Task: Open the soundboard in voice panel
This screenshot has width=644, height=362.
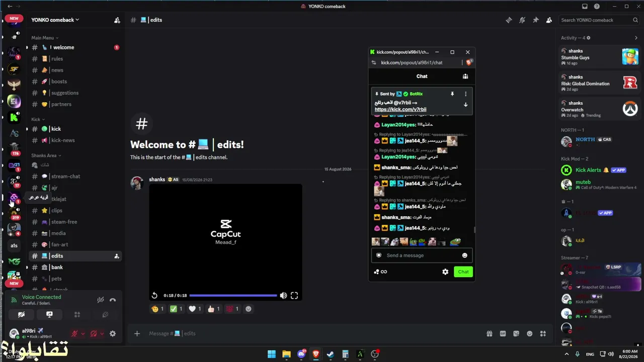Action: coord(105,315)
